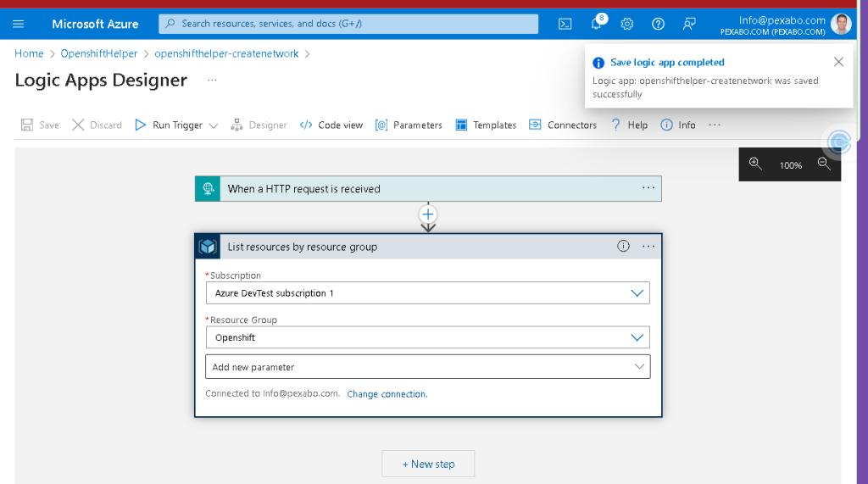
Task: Click the Microsoft Azure logo text
Action: tap(95, 24)
